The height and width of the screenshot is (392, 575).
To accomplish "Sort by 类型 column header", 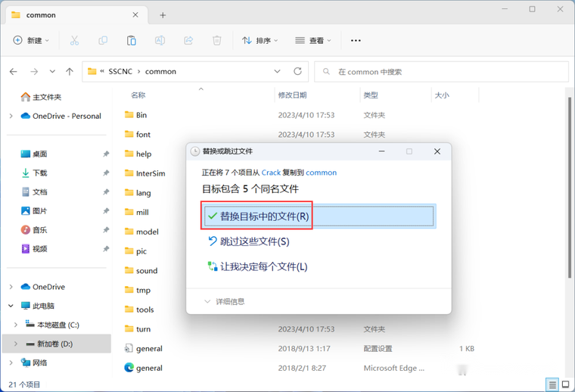I will pos(371,95).
